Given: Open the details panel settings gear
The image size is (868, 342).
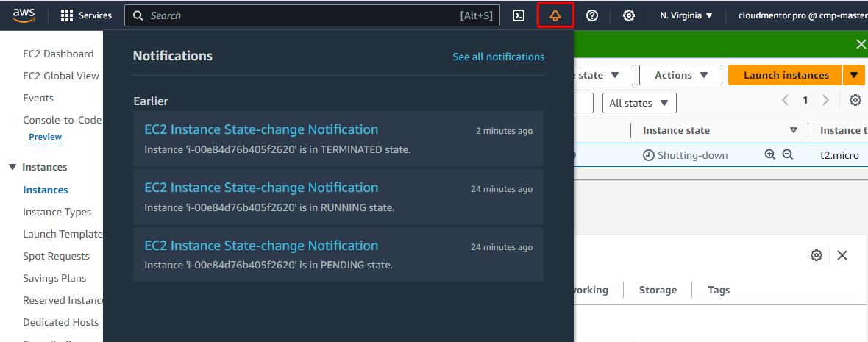Looking at the screenshot, I should pyautogui.click(x=816, y=255).
